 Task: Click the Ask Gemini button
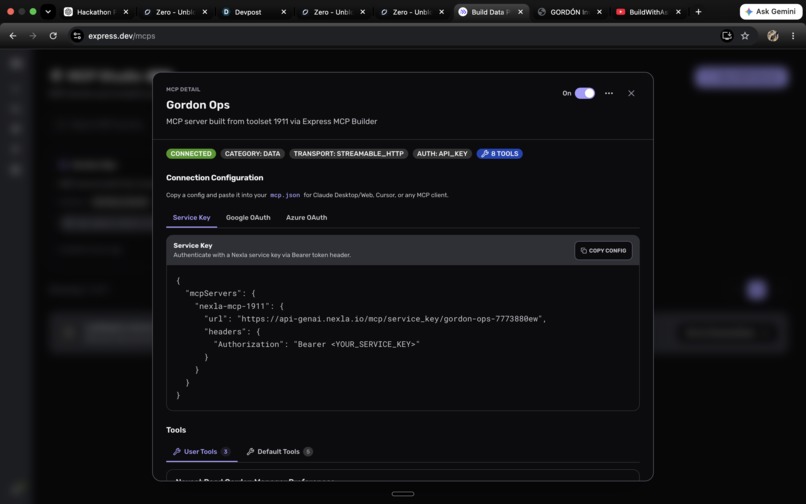(771, 11)
